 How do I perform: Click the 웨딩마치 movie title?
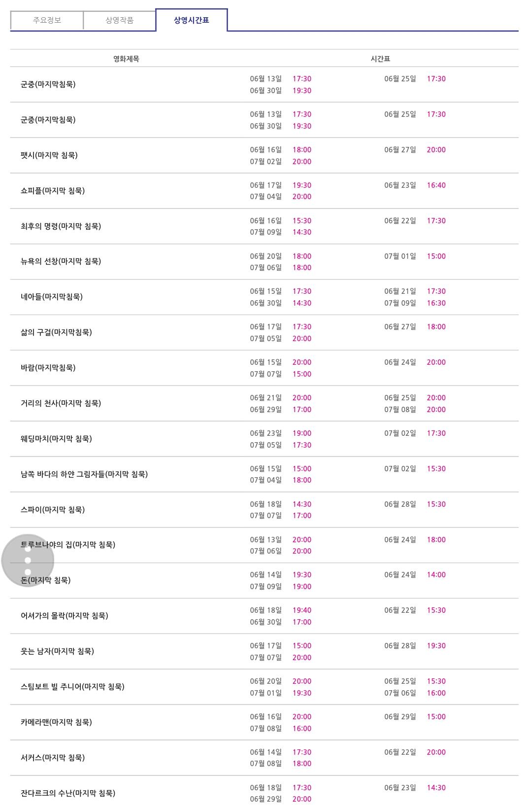pyautogui.click(x=56, y=439)
